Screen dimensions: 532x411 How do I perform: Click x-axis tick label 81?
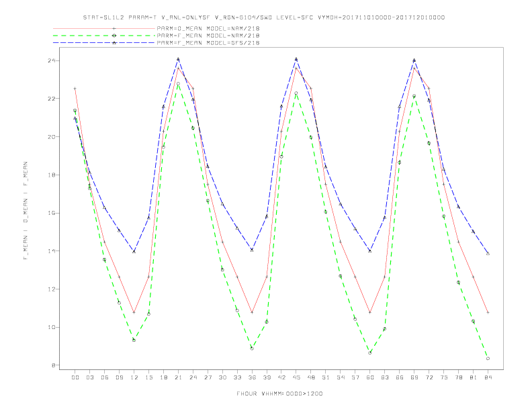[x=474, y=377]
